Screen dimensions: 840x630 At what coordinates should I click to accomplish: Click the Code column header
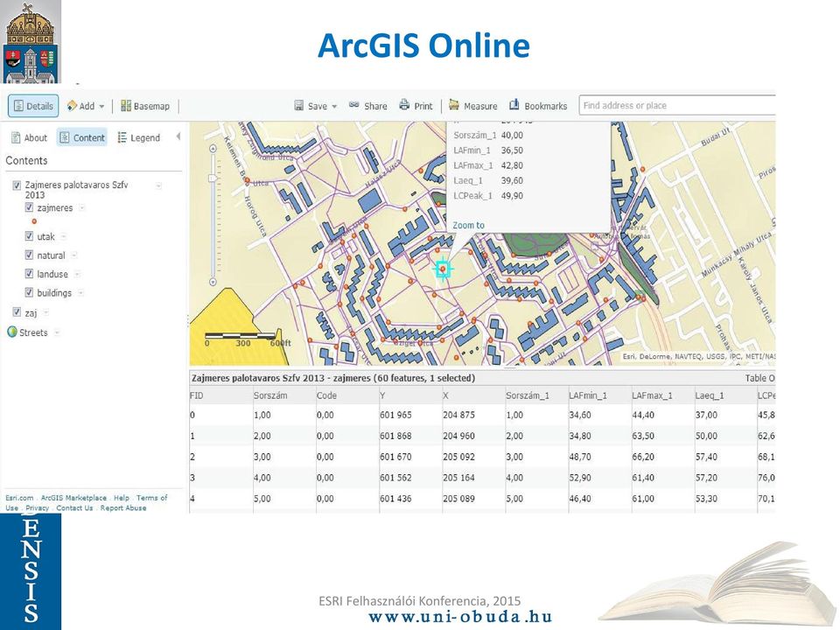click(326, 395)
